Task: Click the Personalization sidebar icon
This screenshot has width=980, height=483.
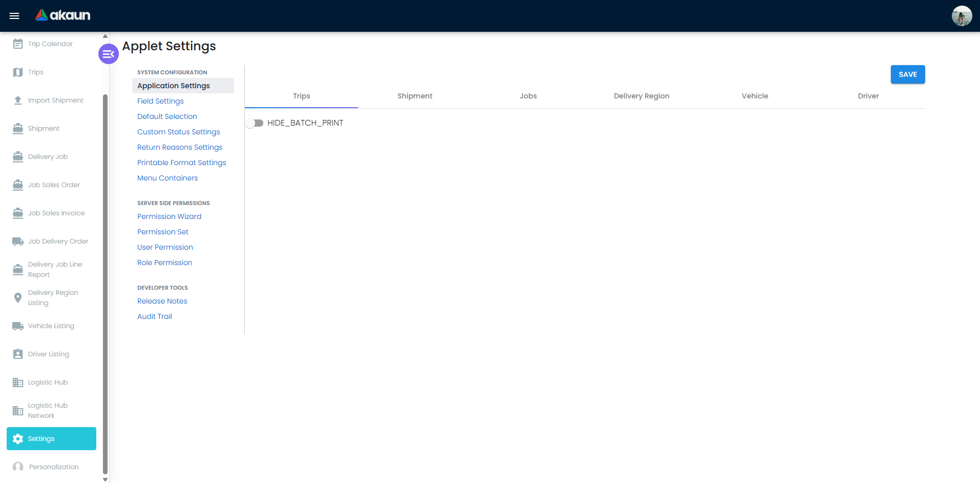Action: tap(18, 467)
